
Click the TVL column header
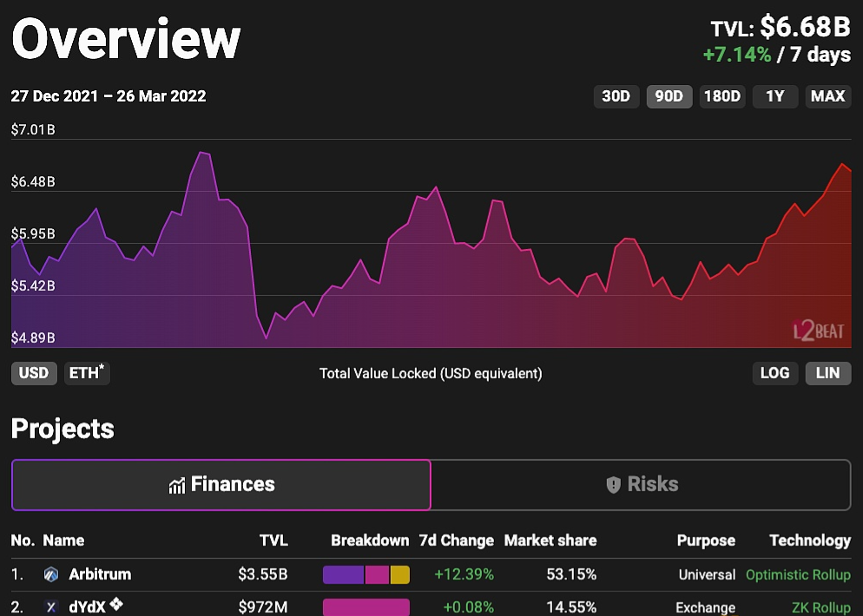point(273,541)
